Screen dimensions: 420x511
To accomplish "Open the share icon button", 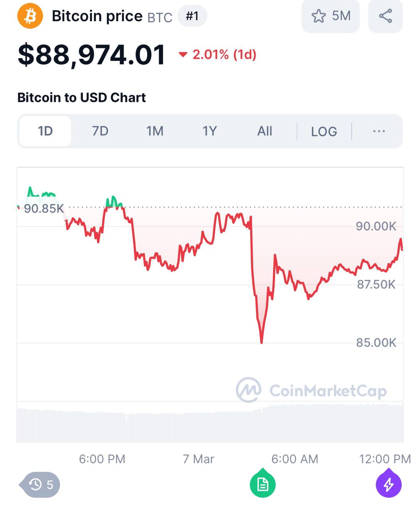I will (385, 16).
